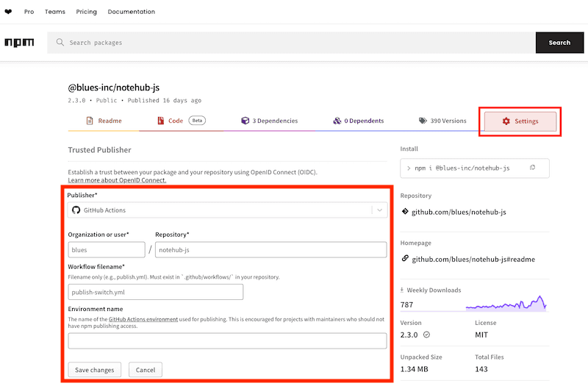Follow the Learn more about OpenID Connect link

[x=117, y=180]
